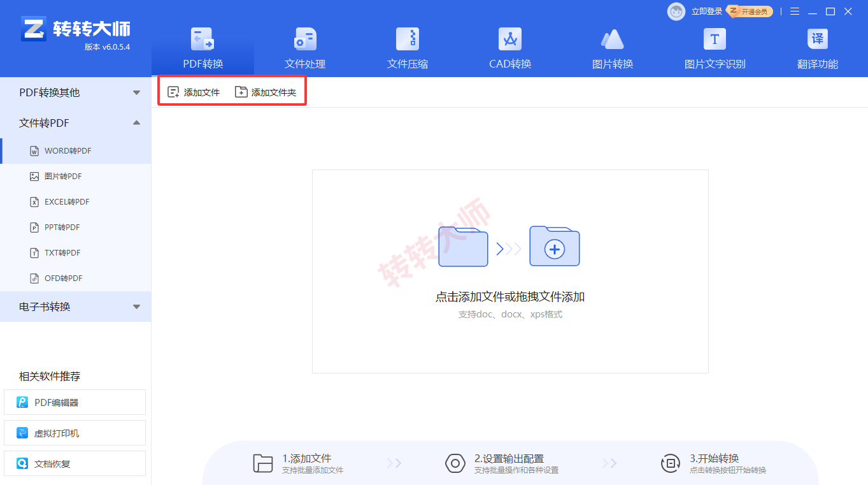Screen dimensions: 868x485
Task: Click the 2.设置输出配置 step icon
Action: coord(455,463)
